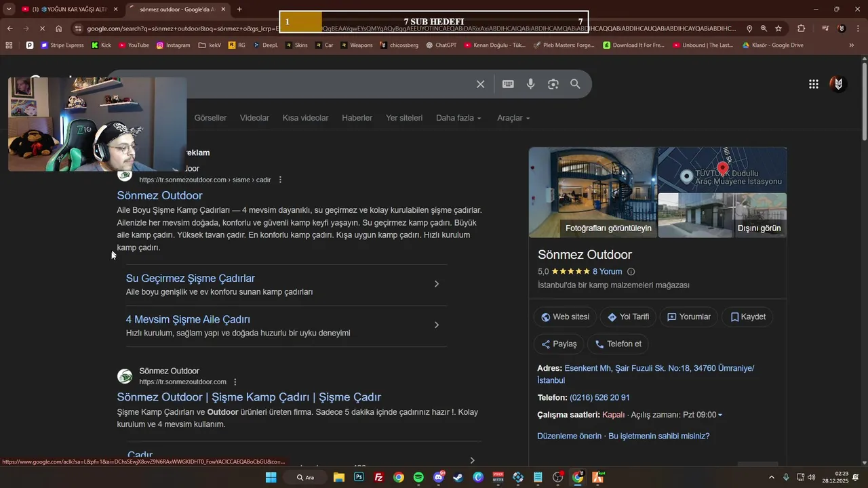Open Spotify from the taskbar

418,477
